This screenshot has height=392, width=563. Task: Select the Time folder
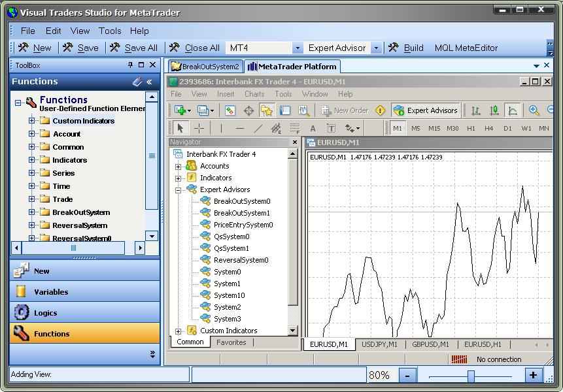(x=61, y=186)
